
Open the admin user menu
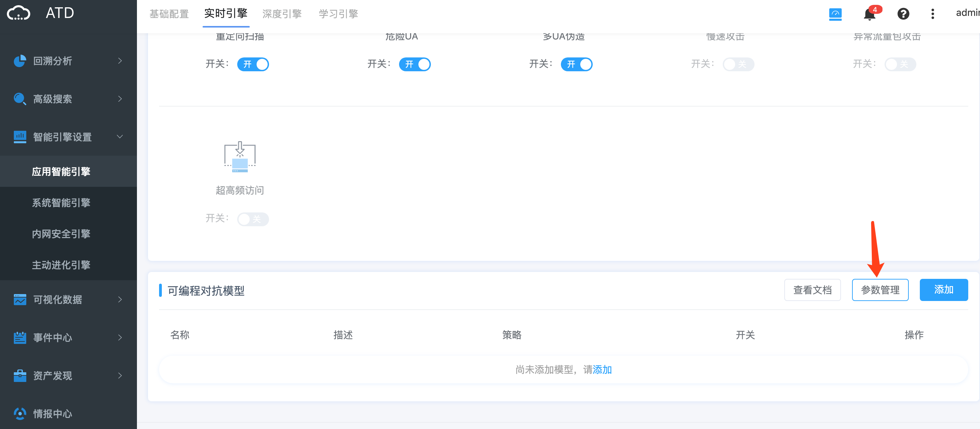tap(968, 13)
